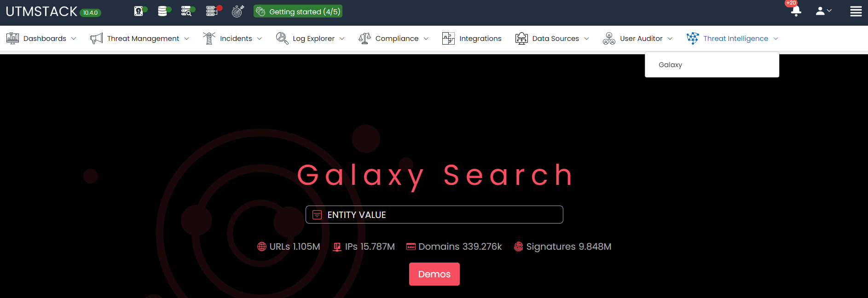Go to Integrations
The image size is (868, 298).
click(480, 39)
